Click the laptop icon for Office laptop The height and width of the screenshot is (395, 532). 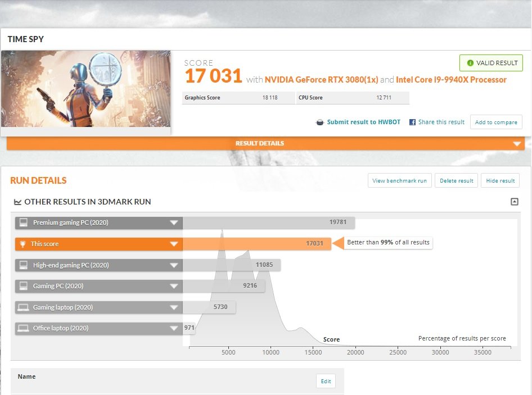(x=23, y=328)
